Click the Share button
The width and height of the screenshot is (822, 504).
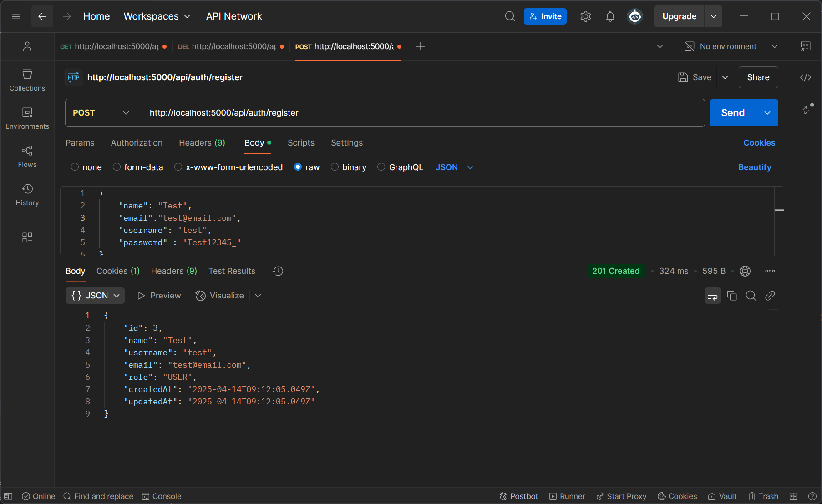pos(758,77)
